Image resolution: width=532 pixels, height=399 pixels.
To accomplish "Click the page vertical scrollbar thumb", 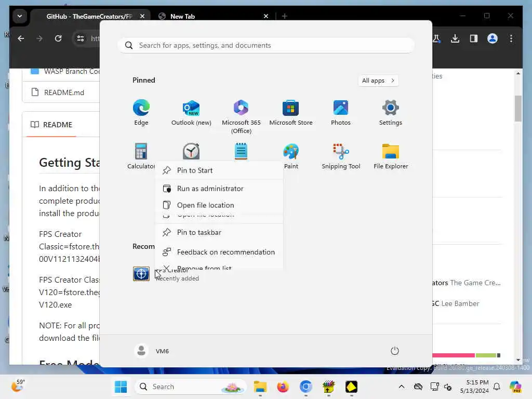I will tap(518, 108).
